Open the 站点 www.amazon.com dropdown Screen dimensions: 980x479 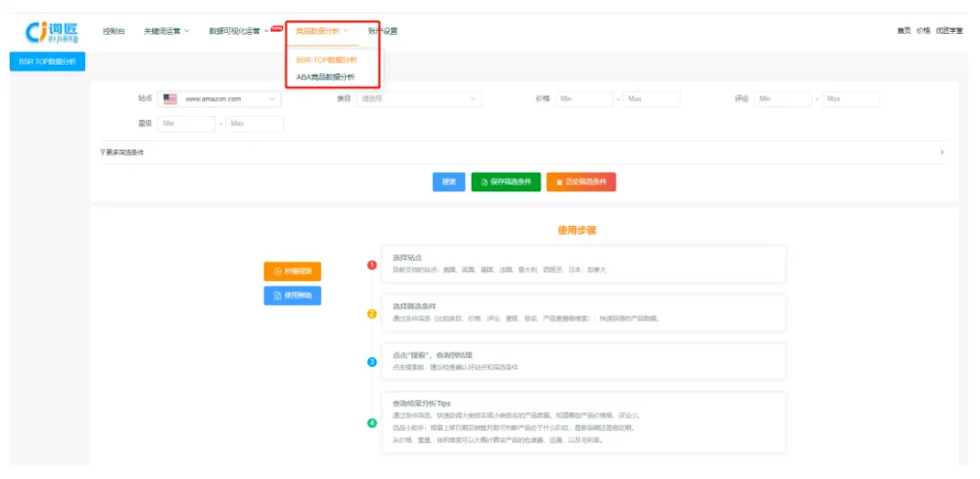click(x=219, y=99)
